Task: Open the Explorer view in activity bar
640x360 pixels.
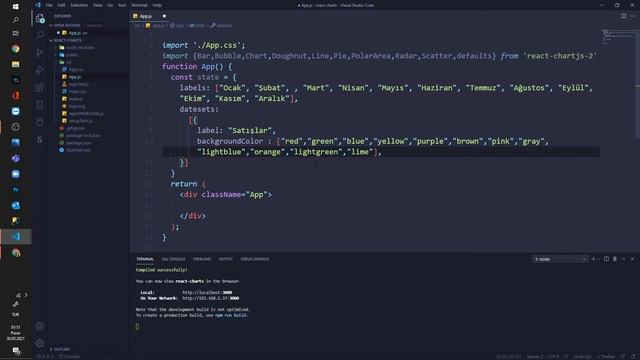Action: (x=40, y=19)
